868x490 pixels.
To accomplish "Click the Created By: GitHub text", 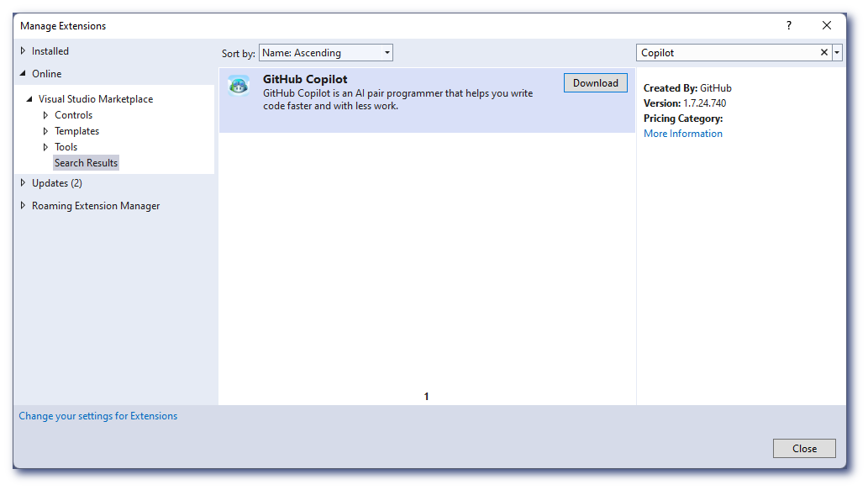I will pos(687,88).
